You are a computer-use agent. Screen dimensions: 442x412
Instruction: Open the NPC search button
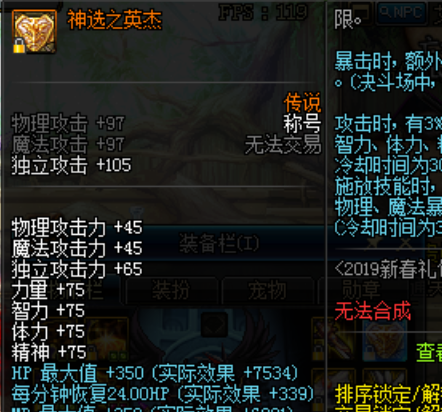coord(402,13)
